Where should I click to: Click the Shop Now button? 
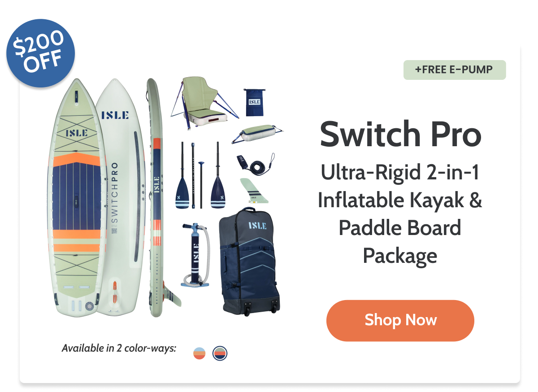click(400, 320)
